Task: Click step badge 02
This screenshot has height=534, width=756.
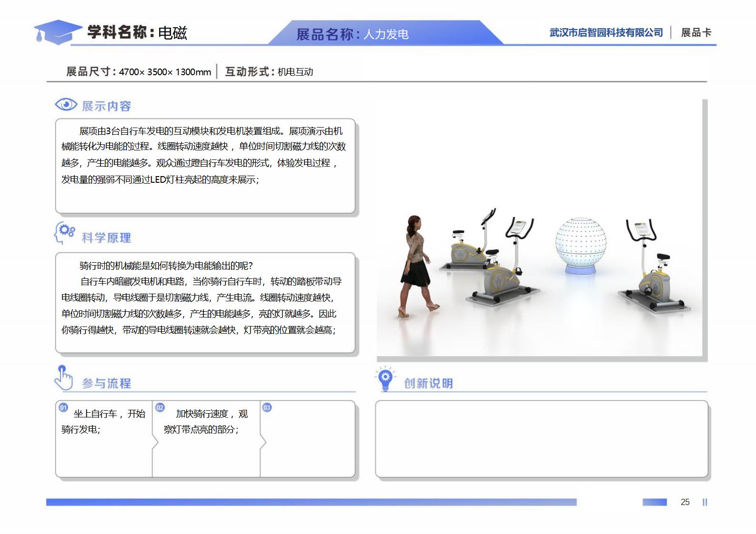Action: point(160,407)
